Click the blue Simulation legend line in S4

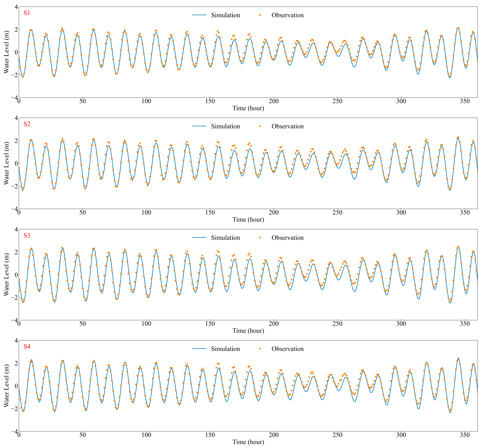coord(199,349)
